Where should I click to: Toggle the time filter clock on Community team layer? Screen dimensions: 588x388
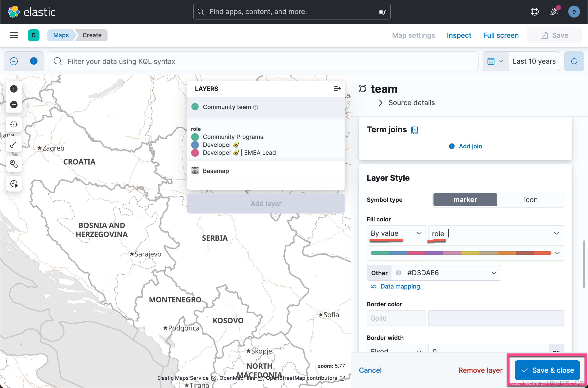click(x=256, y=107)
